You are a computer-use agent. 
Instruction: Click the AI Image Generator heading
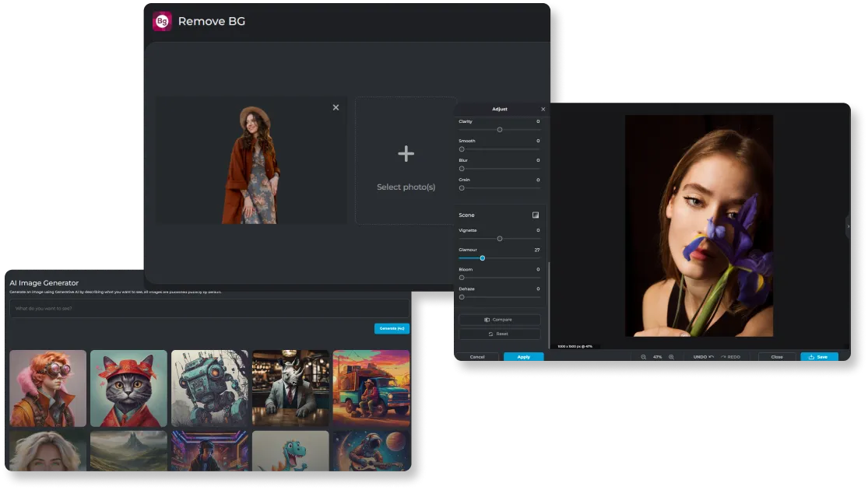44,282
